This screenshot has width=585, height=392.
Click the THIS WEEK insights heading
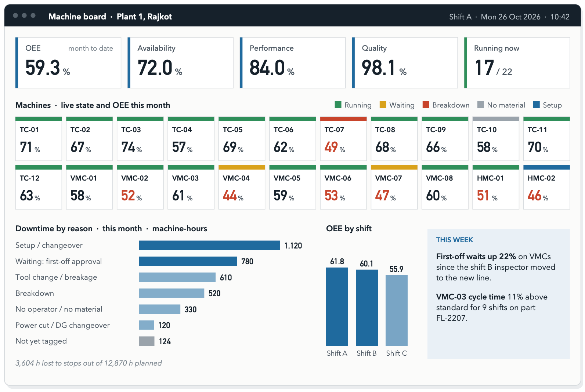point(455,240)
